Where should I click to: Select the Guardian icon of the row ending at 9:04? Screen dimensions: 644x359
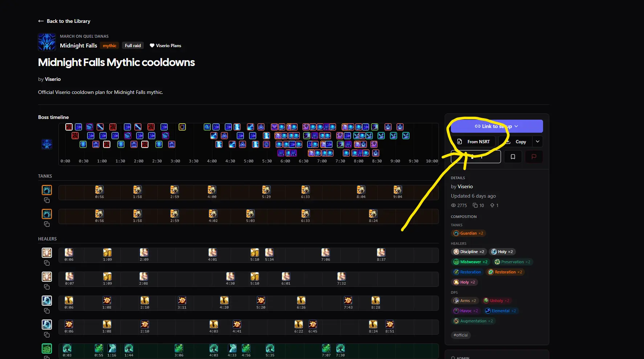coord(47,190)
